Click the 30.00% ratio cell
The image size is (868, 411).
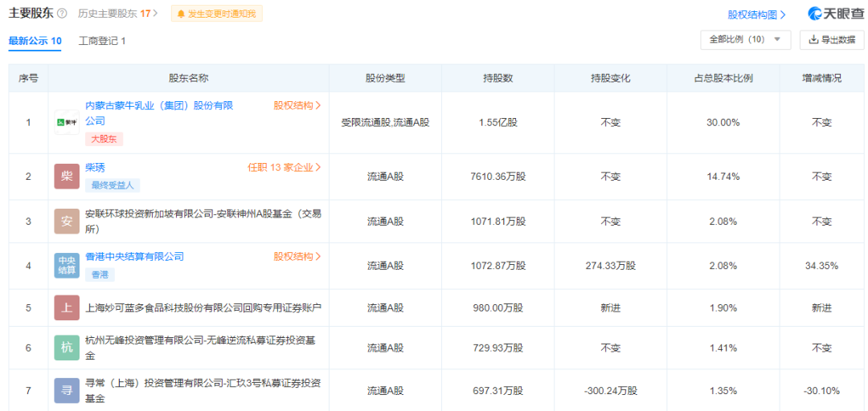click(723, 123)
